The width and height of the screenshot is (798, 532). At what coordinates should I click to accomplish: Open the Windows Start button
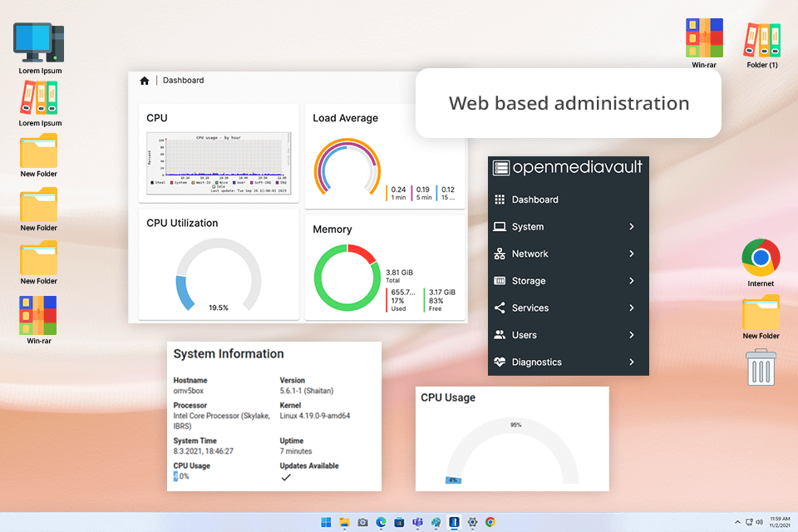326,522
